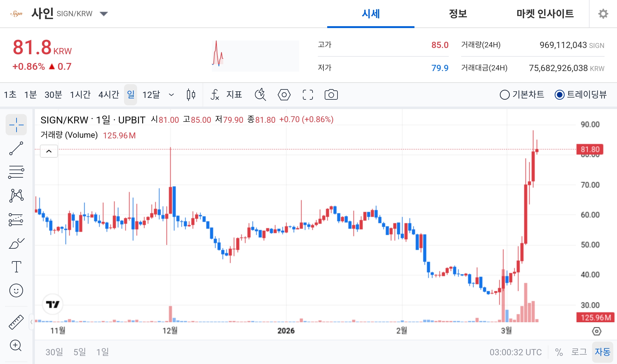Take a chart snapshot with the camera icon

[x=331, y=95]
